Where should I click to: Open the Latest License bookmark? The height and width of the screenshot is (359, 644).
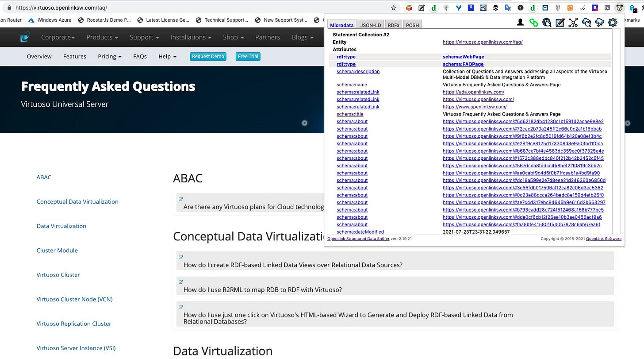164,20
